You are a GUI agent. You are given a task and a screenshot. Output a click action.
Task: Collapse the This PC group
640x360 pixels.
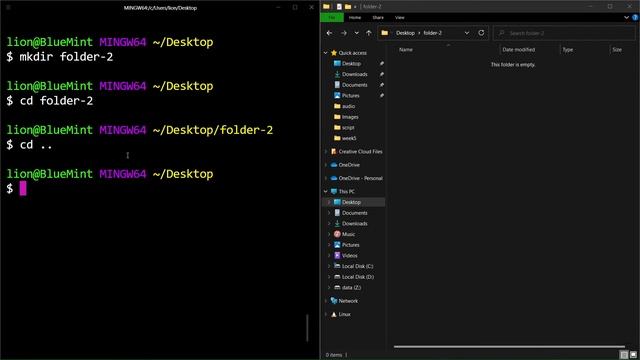(326, 191)
